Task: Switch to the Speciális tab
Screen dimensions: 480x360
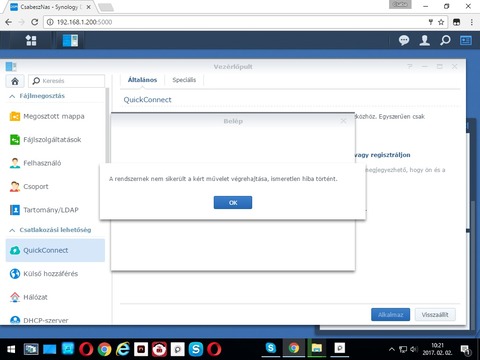Action: [184, 80]
